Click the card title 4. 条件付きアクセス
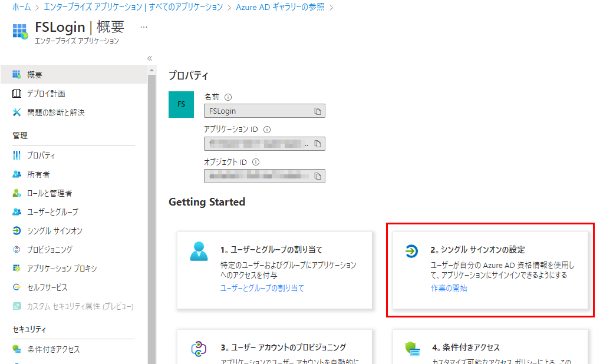 coord(466,348)
